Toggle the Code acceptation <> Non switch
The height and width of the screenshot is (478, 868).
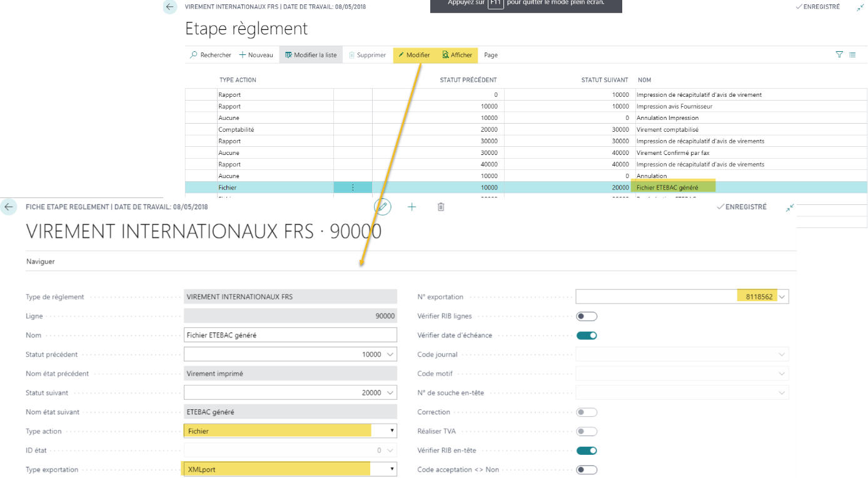click(x=587, y=470)
